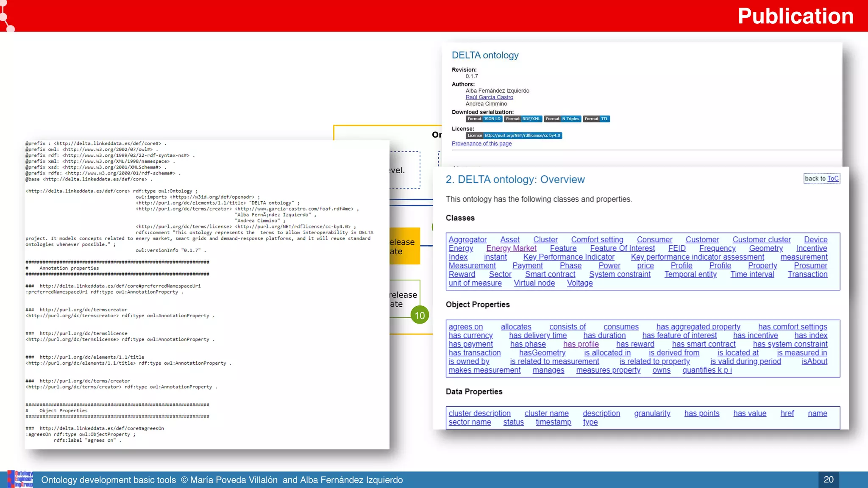Image resolution: width=868 pixels, height=488 pixels.
Task: Open the is derived from link
Action: 674,353
